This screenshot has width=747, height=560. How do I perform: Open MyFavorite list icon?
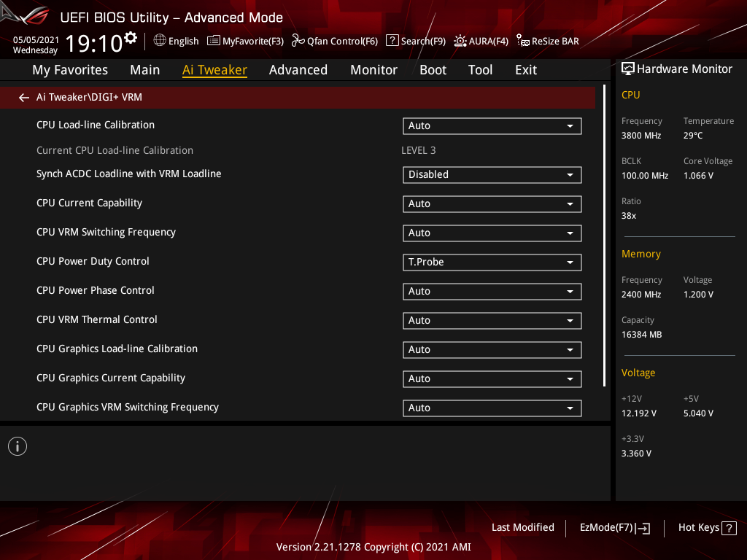click(214, 41)
